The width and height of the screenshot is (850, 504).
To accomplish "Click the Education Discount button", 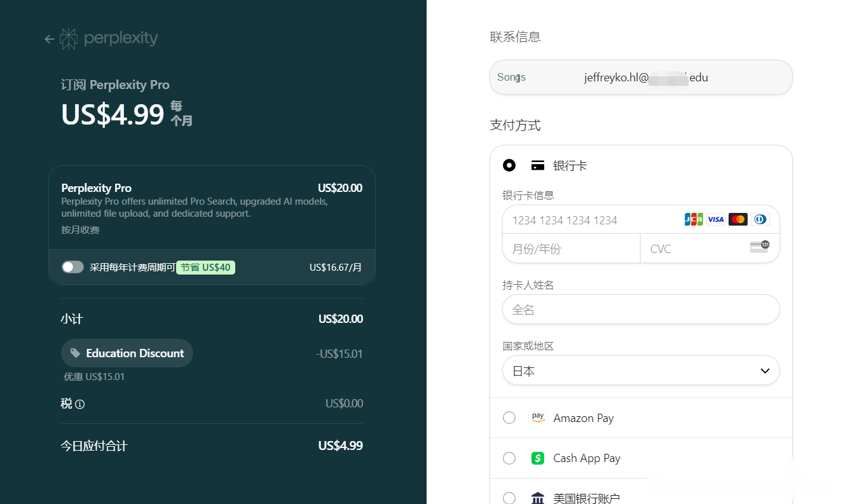I will (x=127, y=353).
